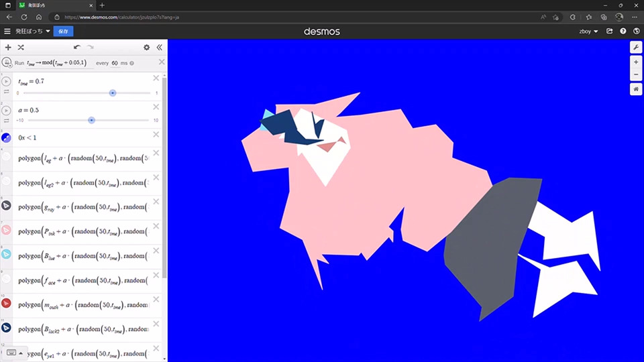The width and height of the screenshot is (644, 362).
Task: Click the browser home icon
Action: [x=39, y=17]
